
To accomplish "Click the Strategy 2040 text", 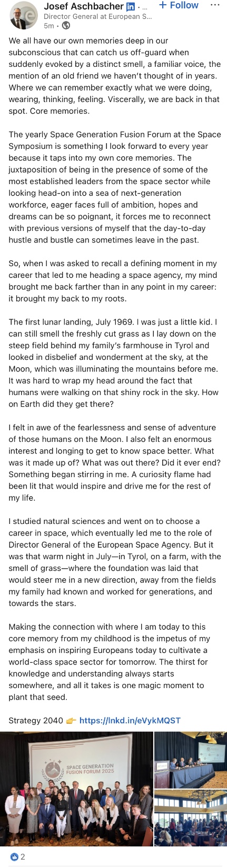I will click(36, 721).
